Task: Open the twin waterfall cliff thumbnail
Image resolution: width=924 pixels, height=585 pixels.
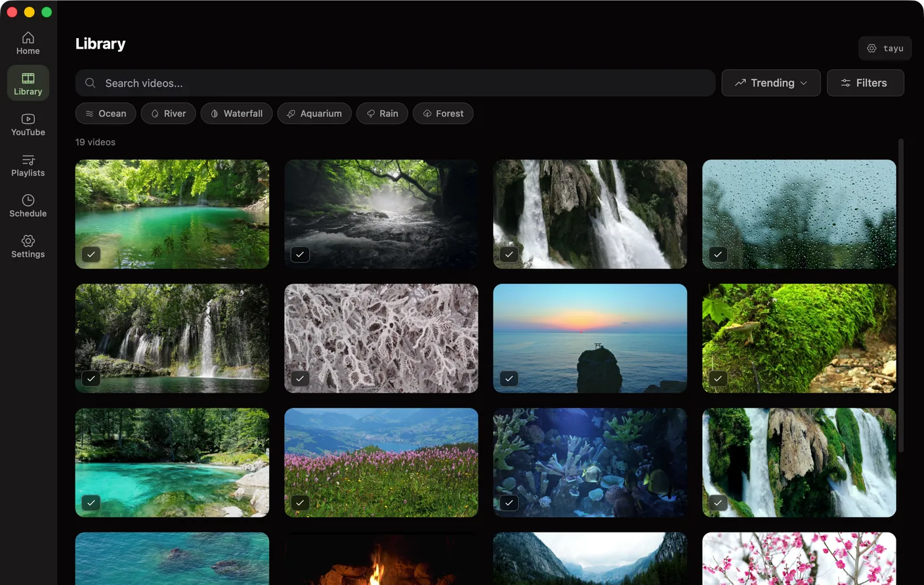Action: click(590, 214)
